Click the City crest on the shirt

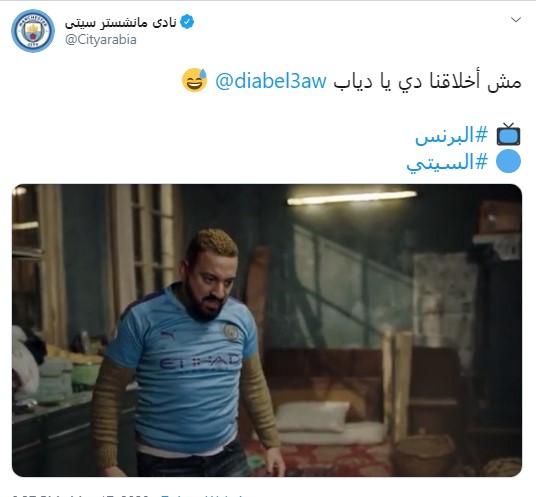(231, 332)
